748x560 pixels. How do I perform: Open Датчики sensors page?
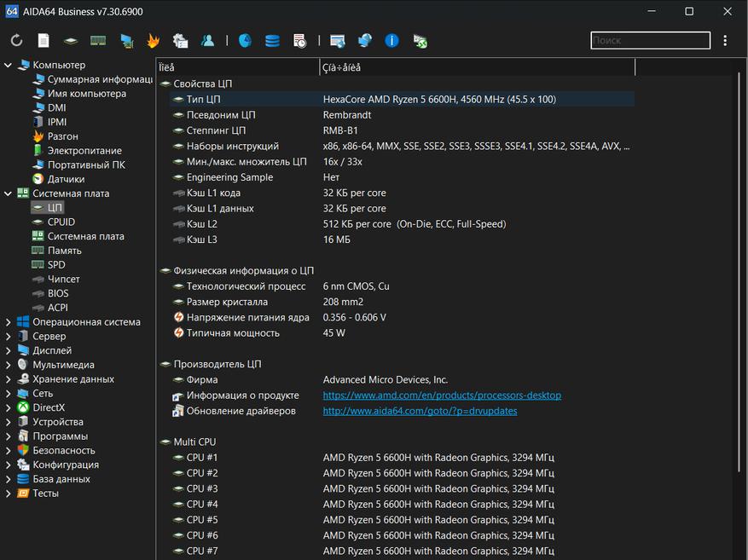(58, 179)
